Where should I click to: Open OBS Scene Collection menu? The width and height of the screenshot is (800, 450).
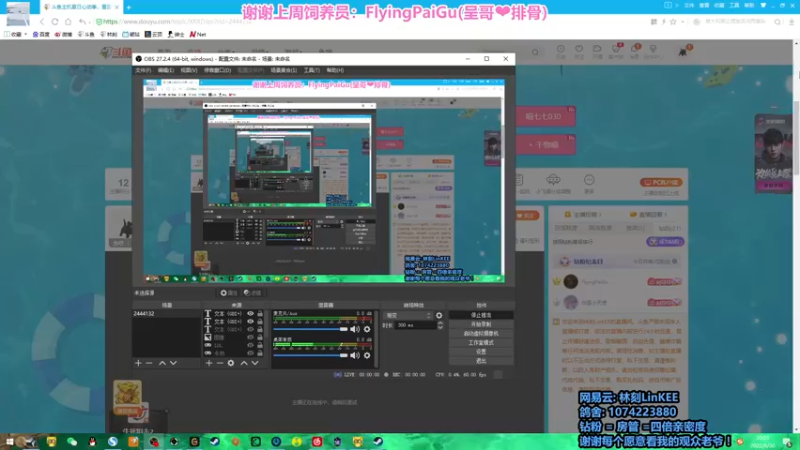pyautogui.click(x=284, y=70)
